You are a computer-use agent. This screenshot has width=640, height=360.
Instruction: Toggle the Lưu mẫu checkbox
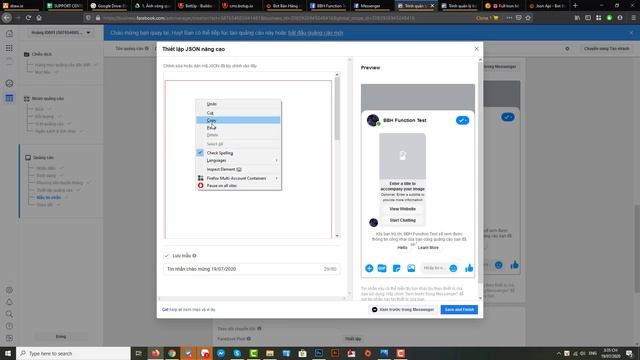click(x=167, y=256)
